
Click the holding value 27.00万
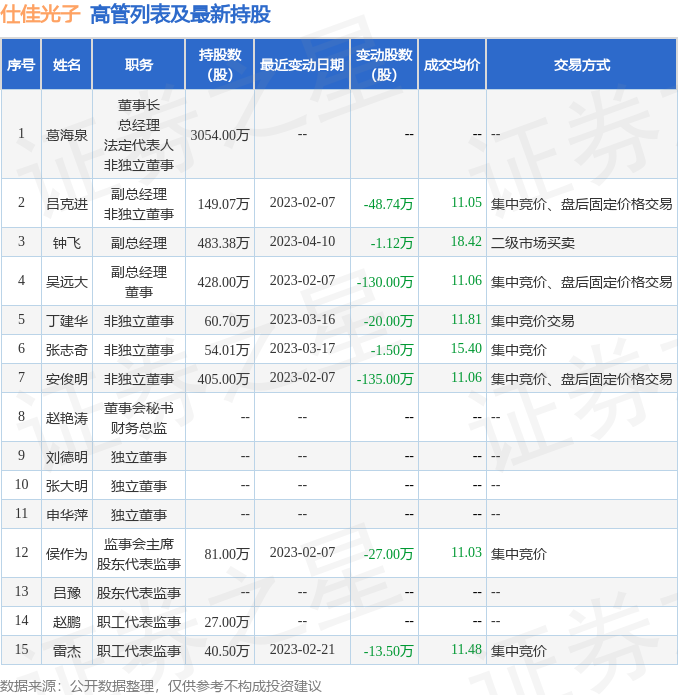point(227,622)
